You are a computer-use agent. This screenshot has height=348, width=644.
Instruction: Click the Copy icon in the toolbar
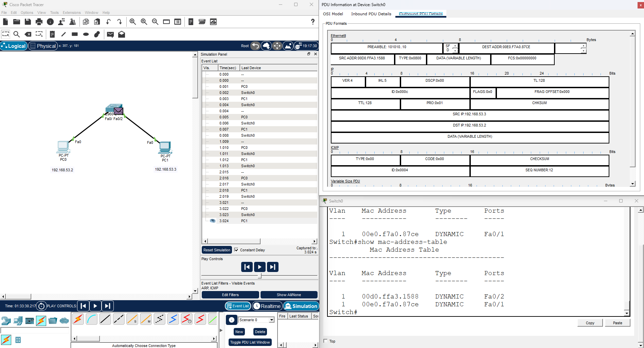(86, 22)
